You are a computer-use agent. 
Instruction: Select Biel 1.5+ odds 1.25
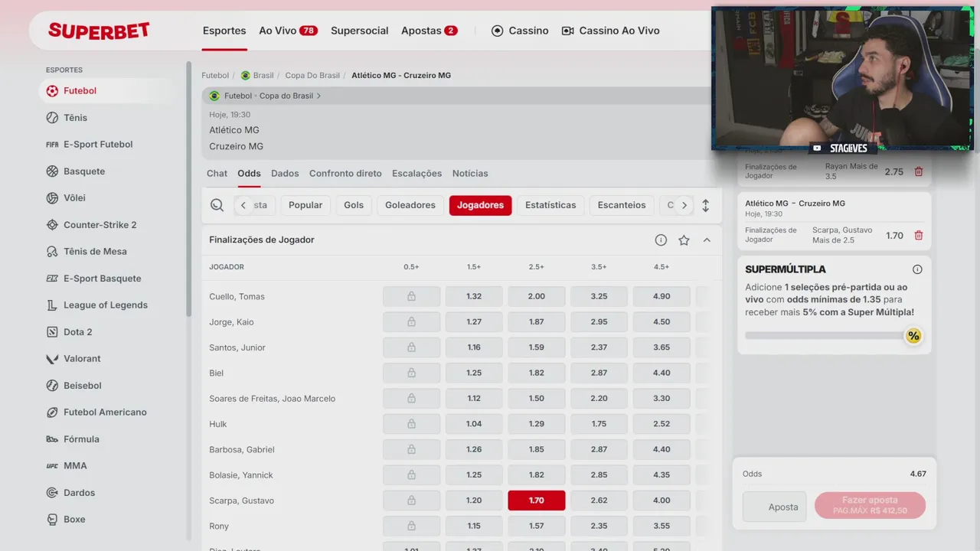click(474, 373)
